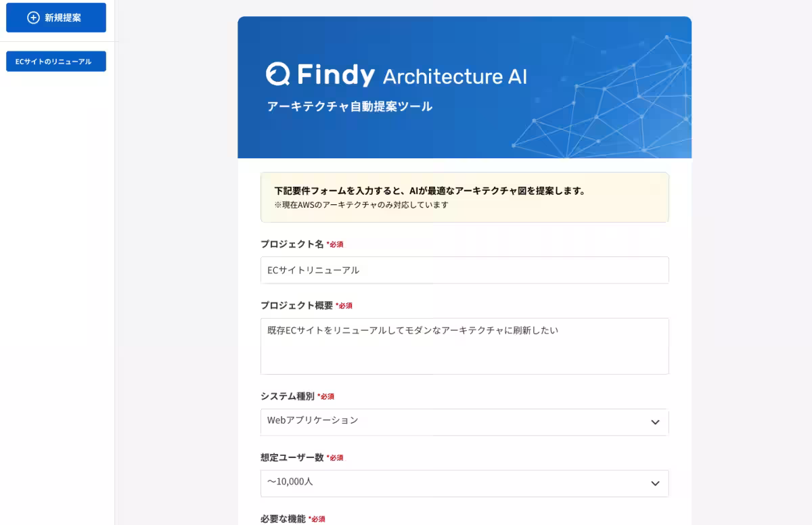
Task: Click the プロジェクト名 input field
Action: click(x=464, y=270)
